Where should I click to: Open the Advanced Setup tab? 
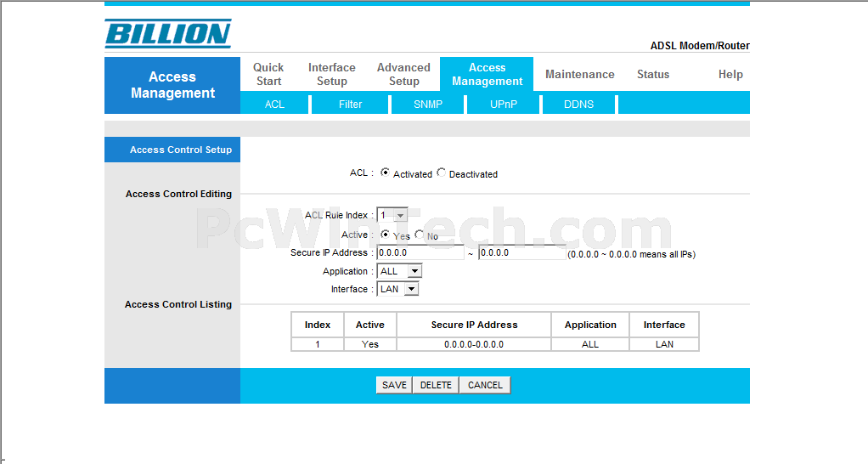(x=403, y=74)
